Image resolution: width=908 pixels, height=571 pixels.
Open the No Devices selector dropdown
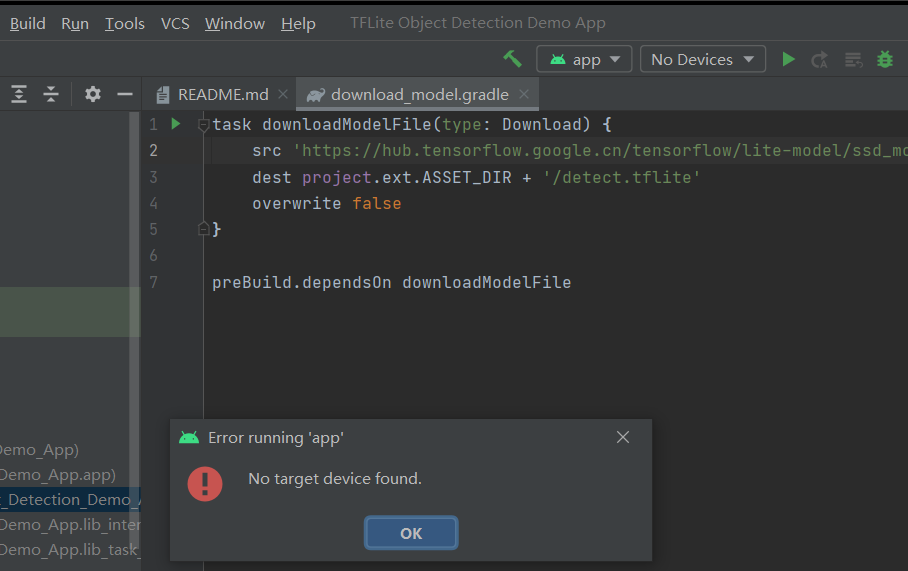(702, 59)
